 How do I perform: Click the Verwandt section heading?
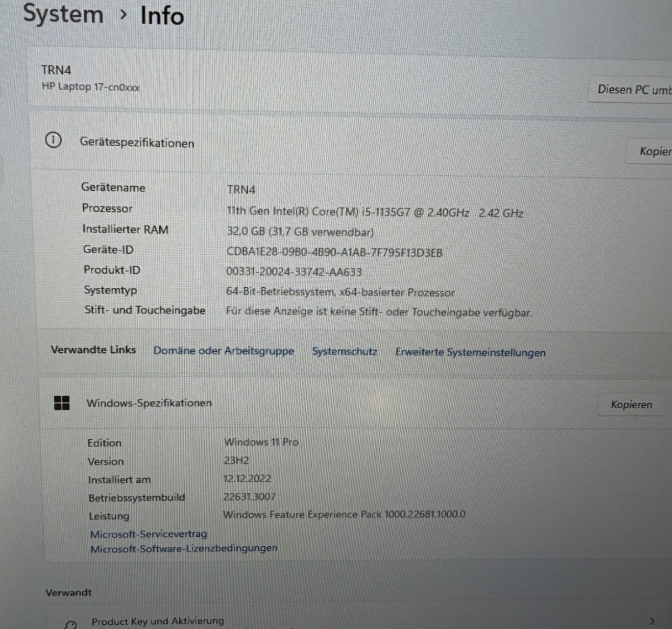pyautogui.click(x=69, y=592)
